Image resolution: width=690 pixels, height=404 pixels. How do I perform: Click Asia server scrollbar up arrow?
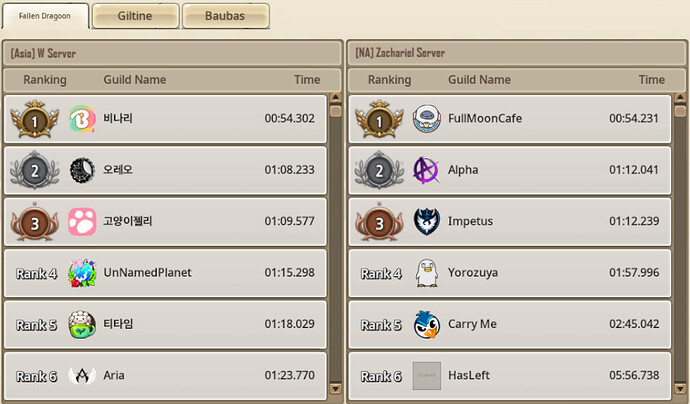335,98
